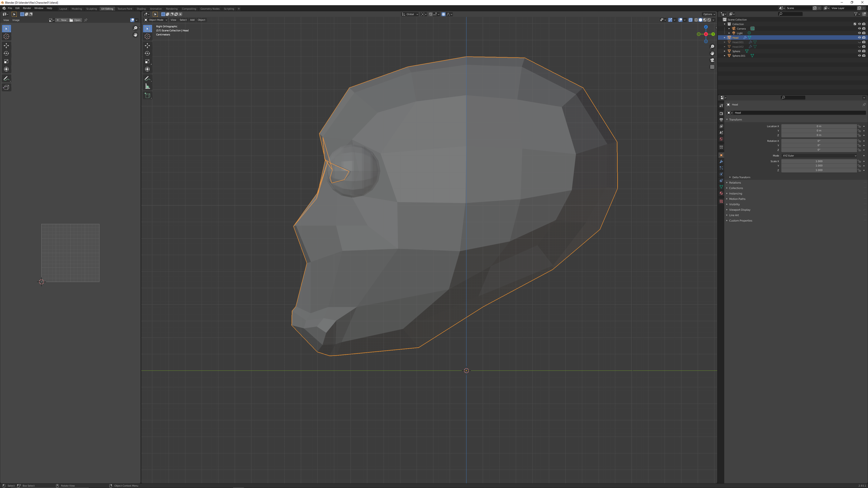This screenshot has width=868, height=488.
Task: Hide the Head object via its eye icon
Action: [x=859, y=38]
